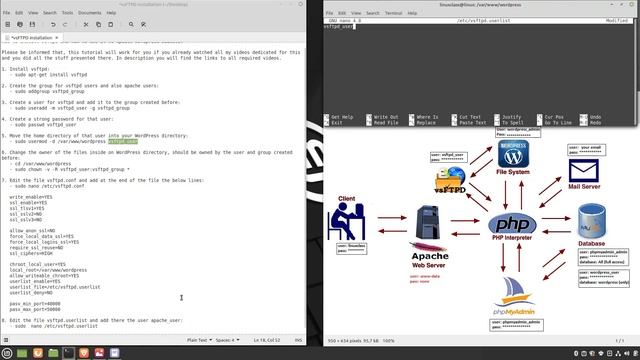Open the Files folder taskbar icon

tap(53, 353)
